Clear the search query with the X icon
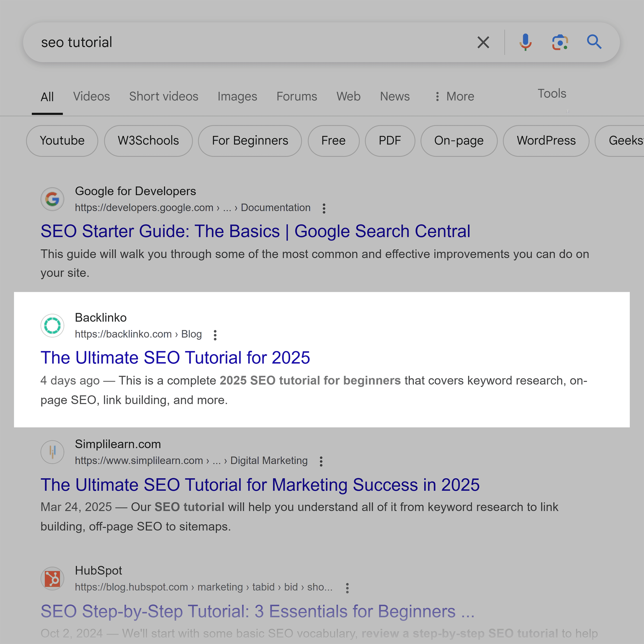 (483, 42)
